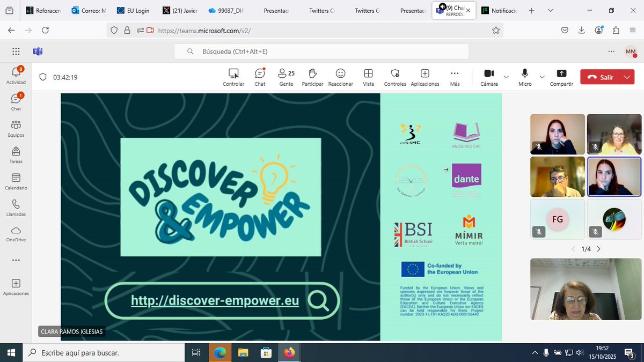
Task: Go to previous participant page
Action: point(573,249)
